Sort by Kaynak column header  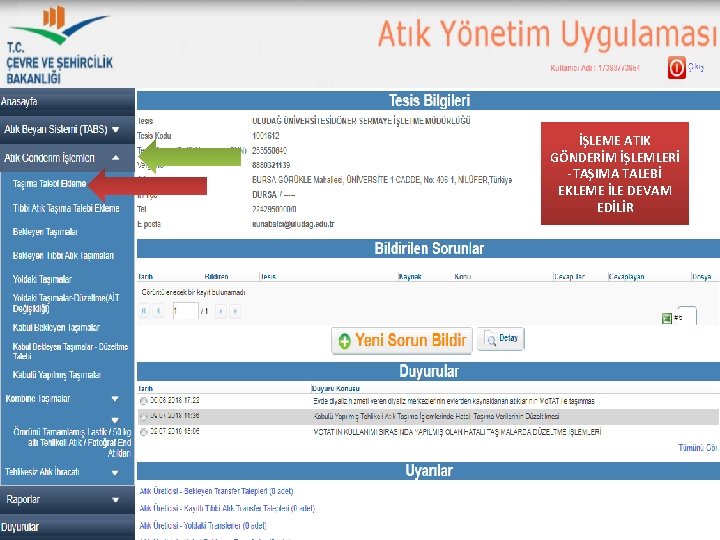coord(410,276)
